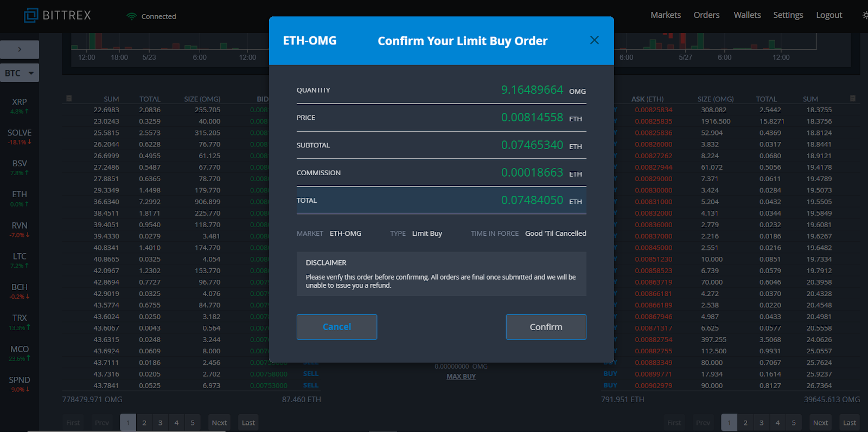The height and width of the screenshot is (432, 868).
Task: Go to asks page 2
Action: [745, 423]
